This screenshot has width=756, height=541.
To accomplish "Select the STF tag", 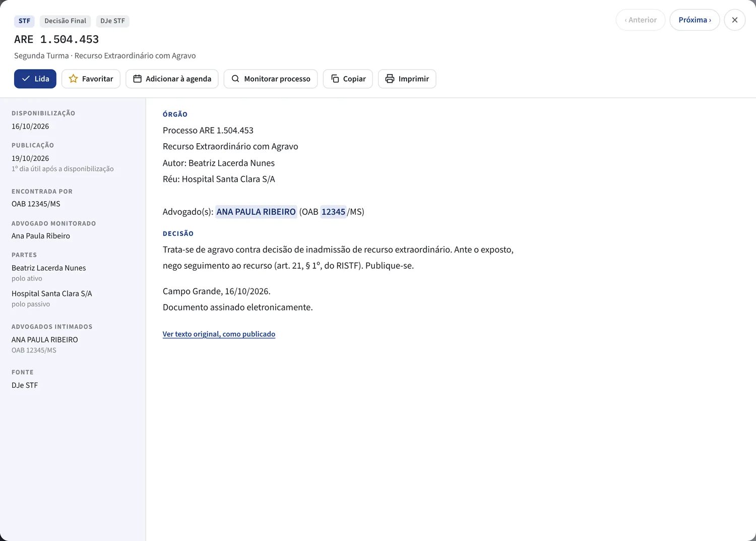I will (x=24, y=21).
